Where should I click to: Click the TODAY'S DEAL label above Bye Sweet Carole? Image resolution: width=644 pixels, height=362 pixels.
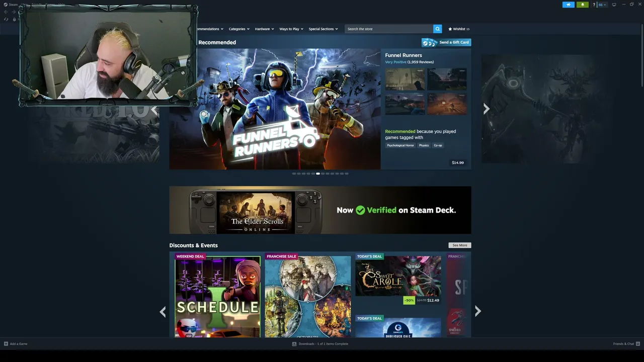coord(369,256)
